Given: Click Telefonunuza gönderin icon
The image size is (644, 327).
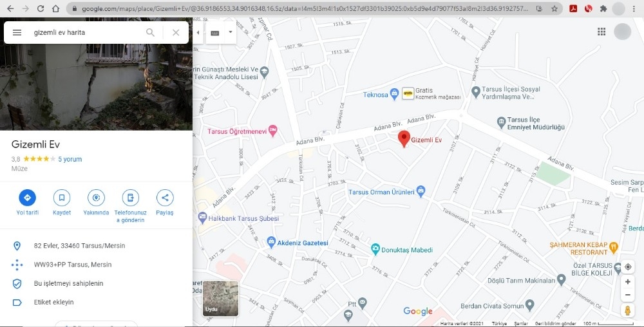Looking at the screenshot, I should (130, 198).
